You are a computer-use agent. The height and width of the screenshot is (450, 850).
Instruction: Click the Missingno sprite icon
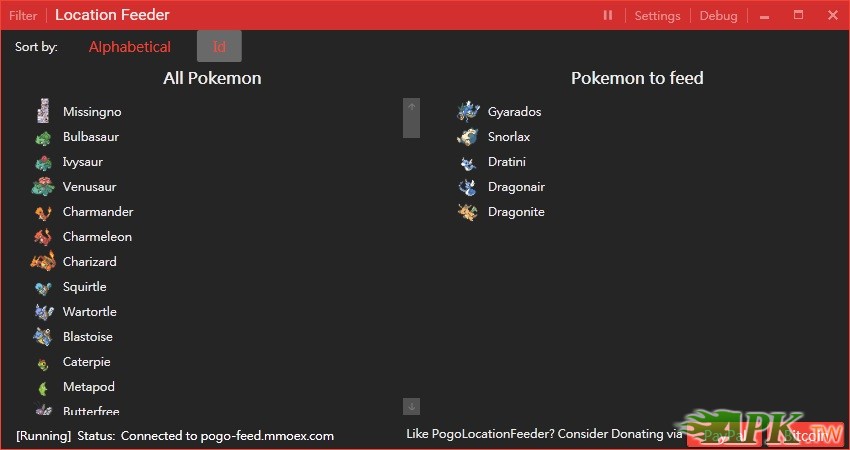(42, 111)
